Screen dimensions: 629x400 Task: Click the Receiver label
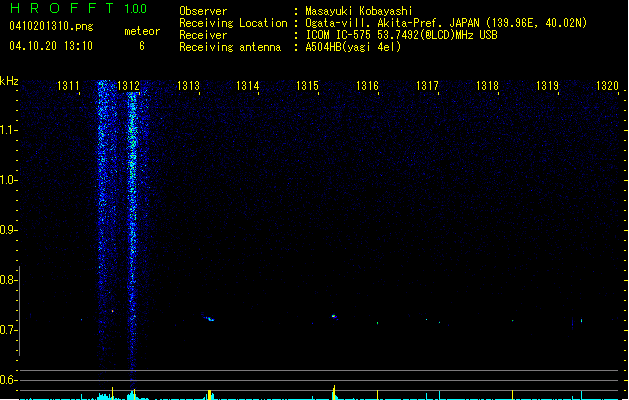point(203,35)
